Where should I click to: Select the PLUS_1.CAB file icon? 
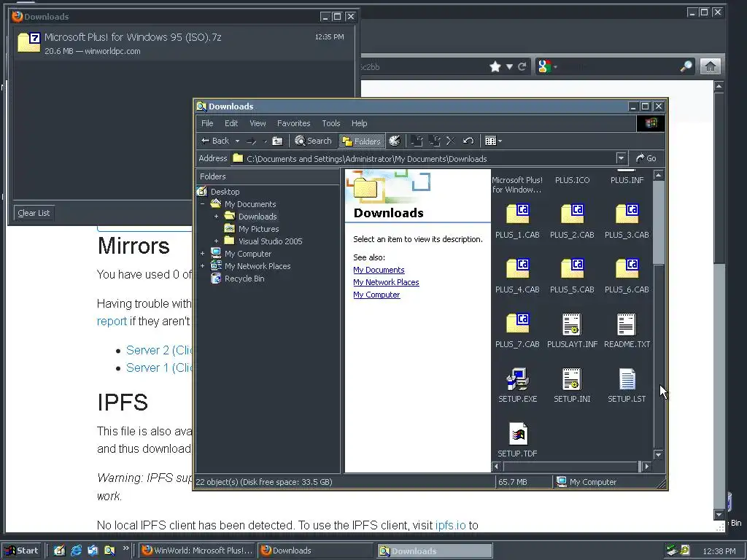(x=517, y=214)
